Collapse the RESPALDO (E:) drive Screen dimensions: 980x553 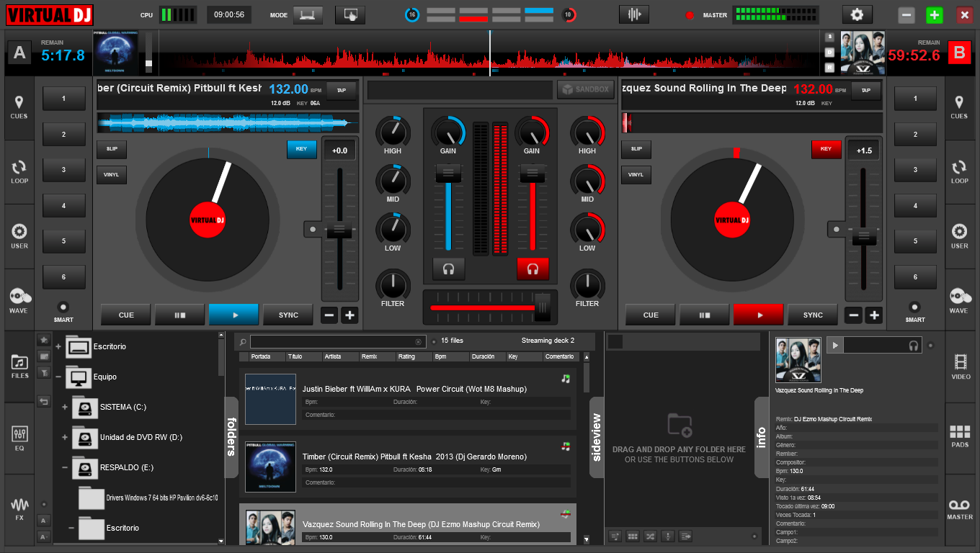(65, 468)
